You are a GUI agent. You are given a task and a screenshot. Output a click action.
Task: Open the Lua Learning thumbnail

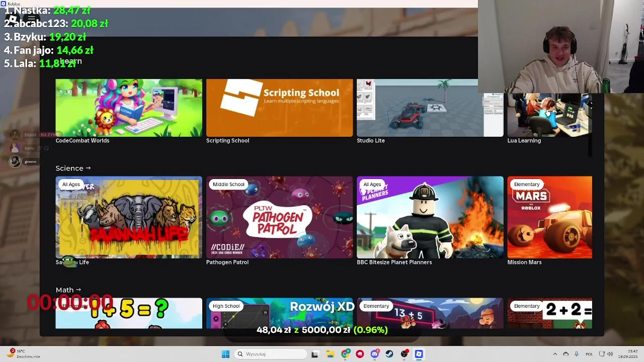549,115
